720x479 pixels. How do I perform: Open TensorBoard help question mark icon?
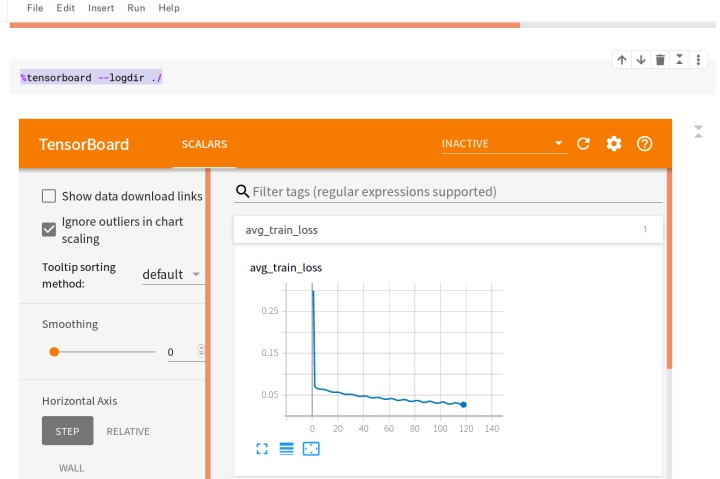coord(644,144)
